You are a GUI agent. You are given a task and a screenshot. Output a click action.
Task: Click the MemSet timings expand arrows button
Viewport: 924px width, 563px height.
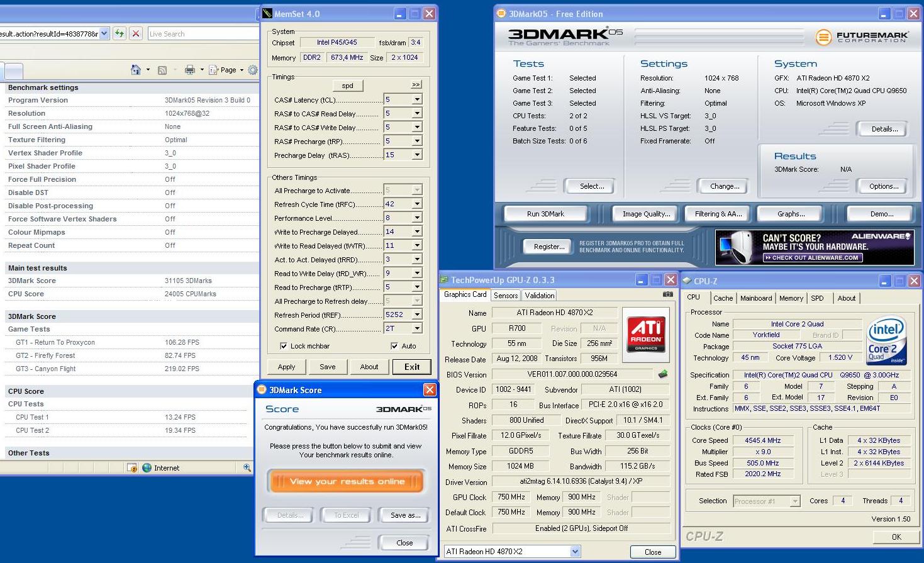(416, 84)
